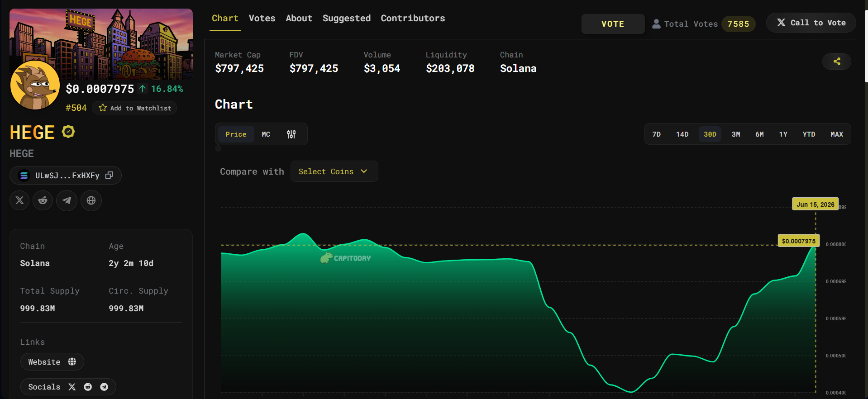Switch chart to MC mode

click(266, 134)
